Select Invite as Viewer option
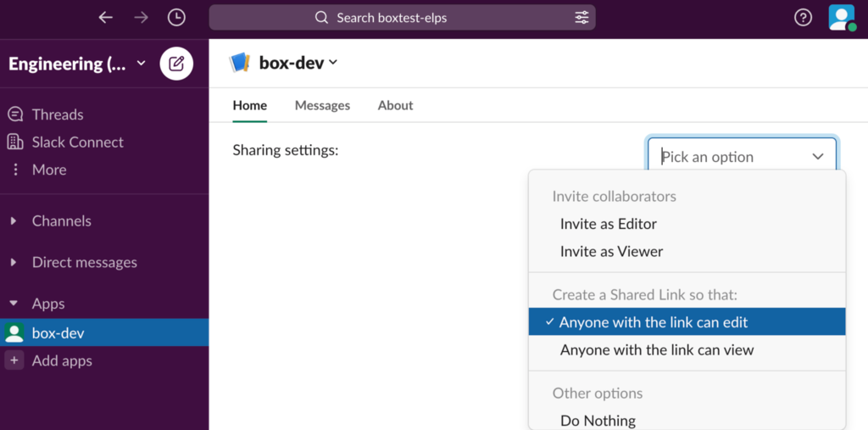This screenshot has height=430, width=868. 687,252
